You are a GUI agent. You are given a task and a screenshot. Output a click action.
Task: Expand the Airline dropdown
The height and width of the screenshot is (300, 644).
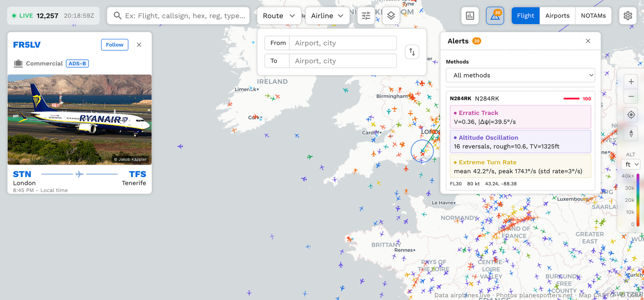[327, 16]
